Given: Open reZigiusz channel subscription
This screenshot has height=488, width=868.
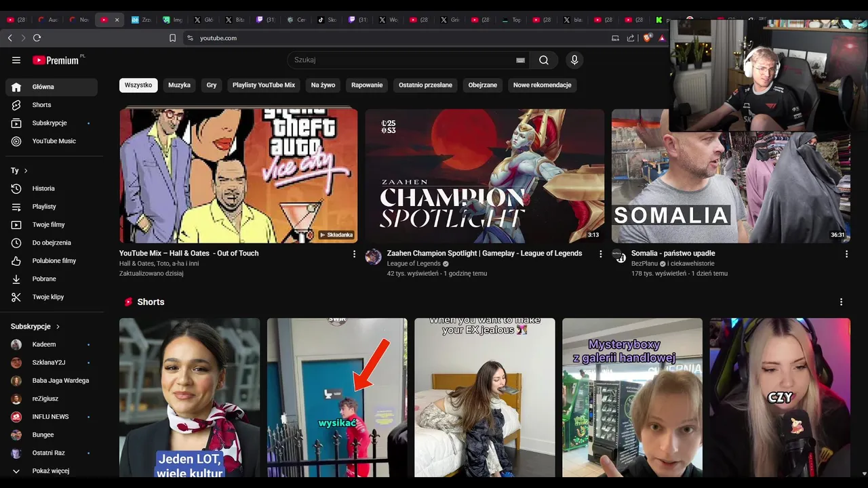Looking at the screenshot, I should tap(52, 399).
